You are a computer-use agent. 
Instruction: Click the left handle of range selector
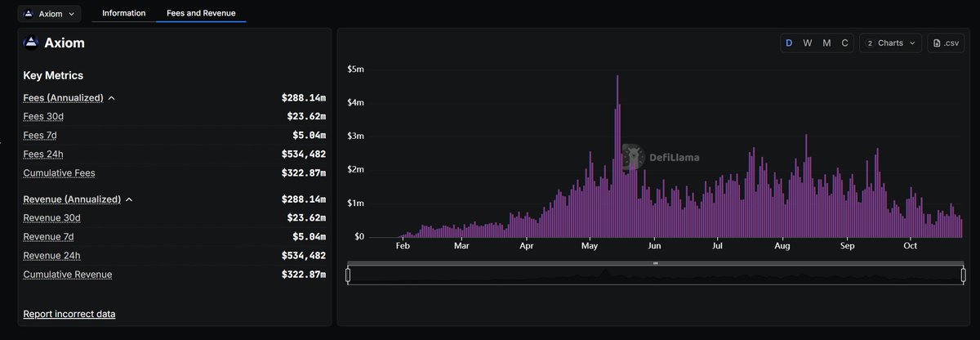coord(348,275)
